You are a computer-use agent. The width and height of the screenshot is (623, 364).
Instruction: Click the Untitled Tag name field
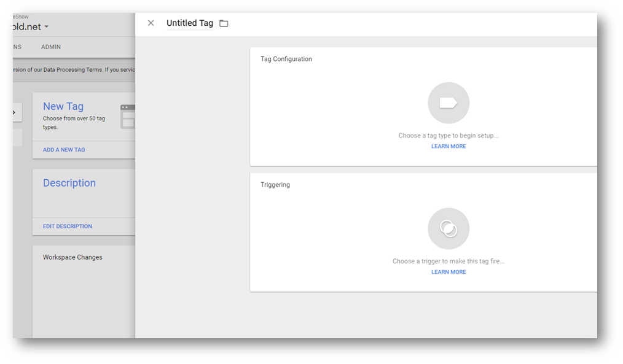[x=190, y=23]
